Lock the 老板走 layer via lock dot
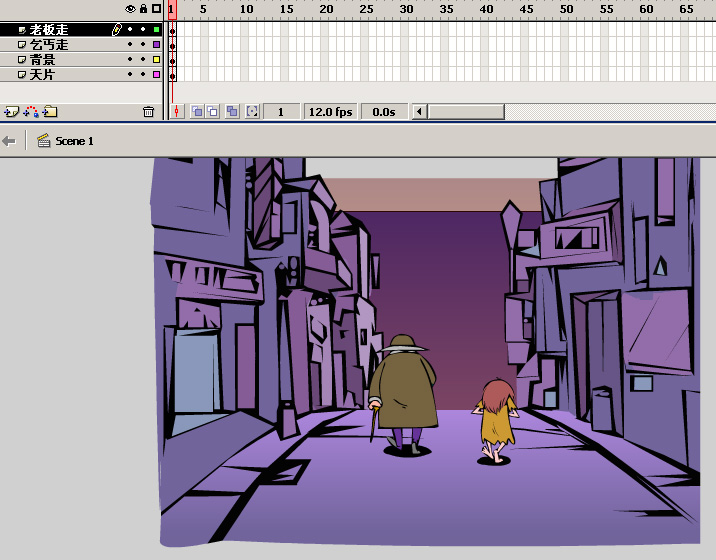The height and width of the screenshot is (560, 716). 143,30
